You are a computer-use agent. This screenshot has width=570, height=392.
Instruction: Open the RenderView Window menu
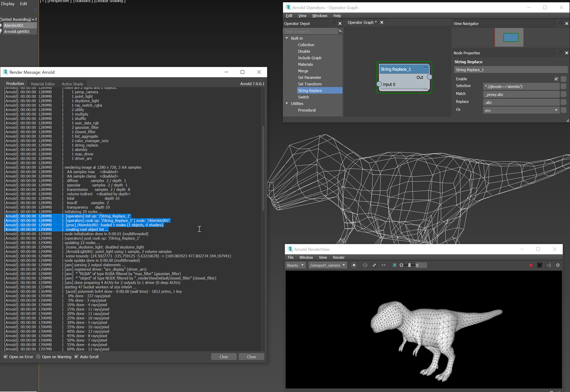coord(306,257)
